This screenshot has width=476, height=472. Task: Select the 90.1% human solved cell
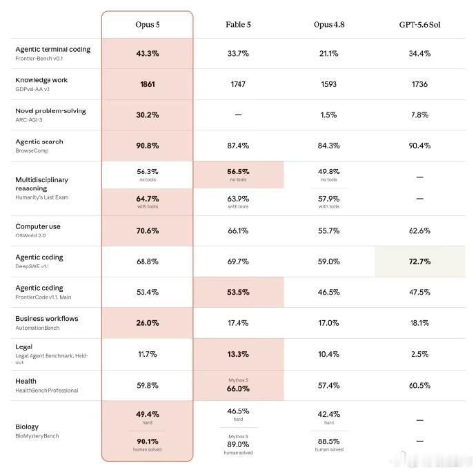[148, 444]
